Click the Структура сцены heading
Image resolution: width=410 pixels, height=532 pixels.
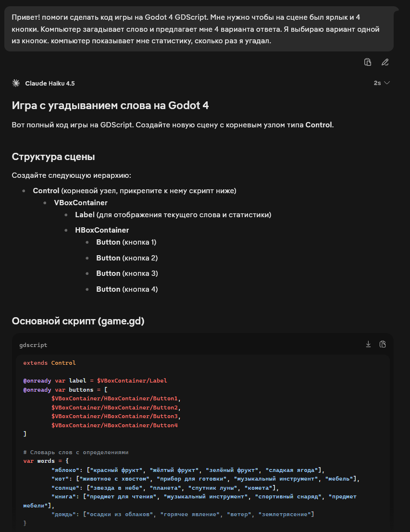(53, 157)
